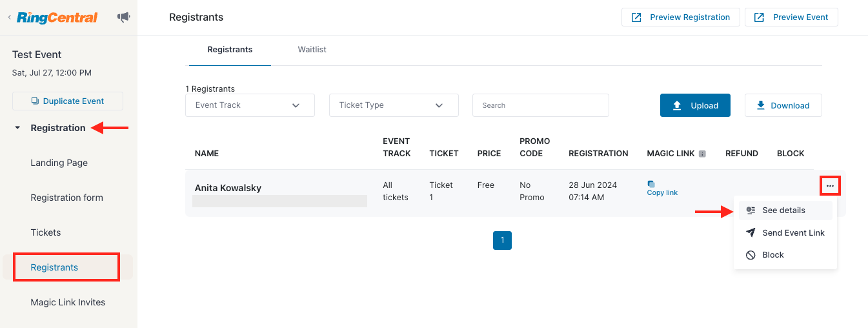Open the Event Track dropdown
Viewport: 868px width, 328px height.
click(250, 105)
